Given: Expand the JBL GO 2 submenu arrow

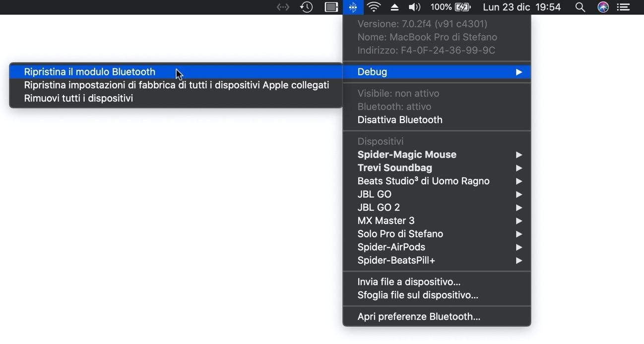Looking at the screenshot, I should tap(518, 208).
